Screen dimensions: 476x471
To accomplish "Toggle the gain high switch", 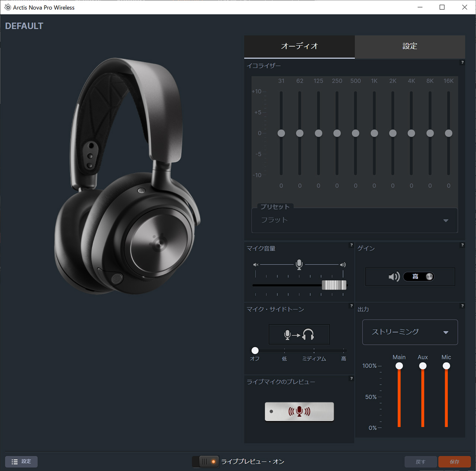I will point(419,277).
